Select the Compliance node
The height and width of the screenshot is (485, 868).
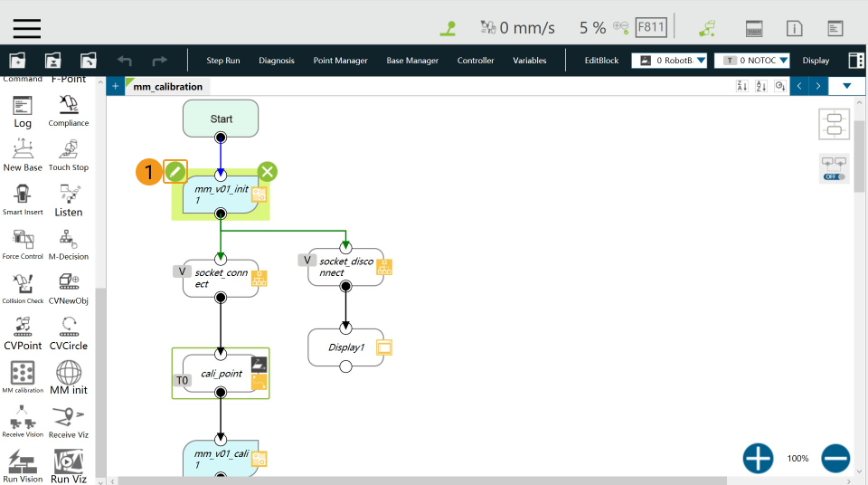(x=69, y=111)
